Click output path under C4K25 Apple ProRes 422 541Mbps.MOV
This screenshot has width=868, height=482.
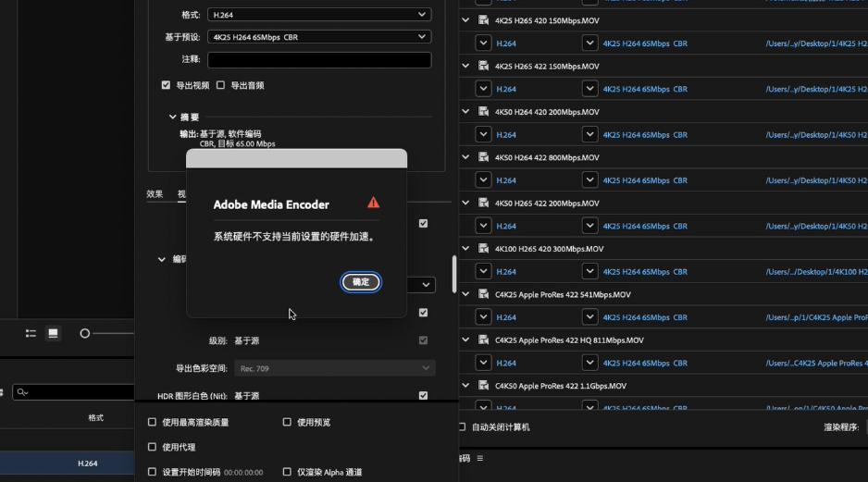click(x=816, y=317)
